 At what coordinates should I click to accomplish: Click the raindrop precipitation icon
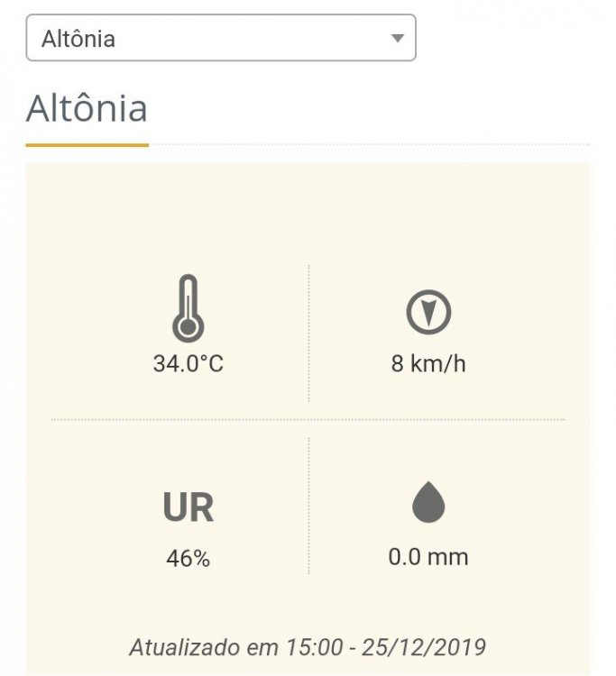click(428, 502)
